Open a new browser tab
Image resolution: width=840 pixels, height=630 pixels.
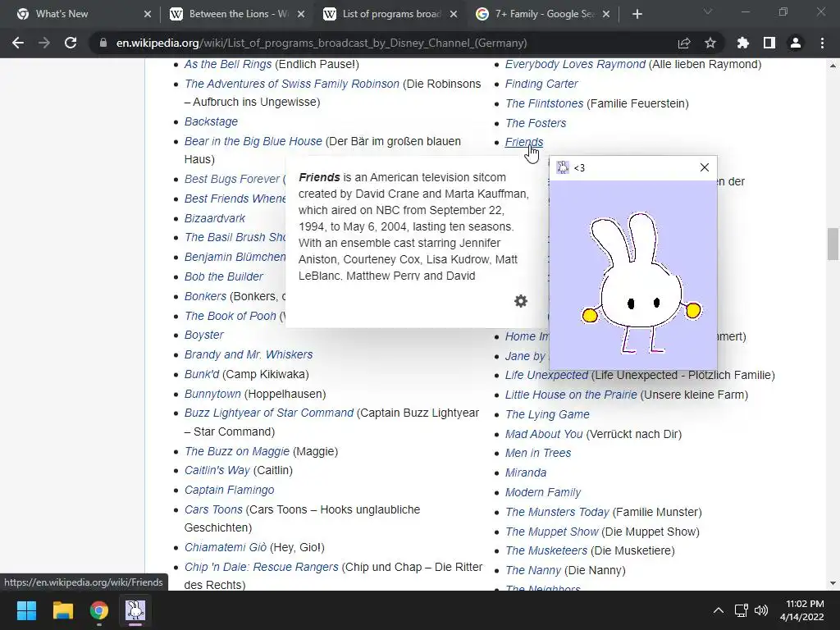pos(637,14)
